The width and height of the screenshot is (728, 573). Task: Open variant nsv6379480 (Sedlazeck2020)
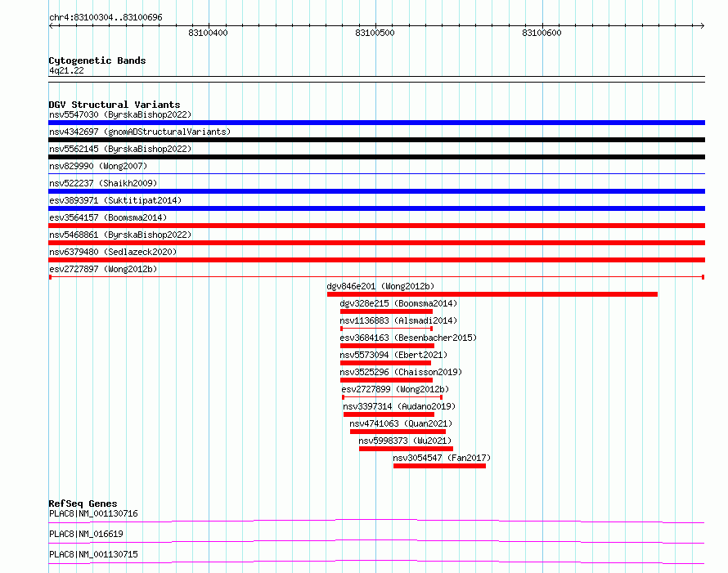point(113,252)
